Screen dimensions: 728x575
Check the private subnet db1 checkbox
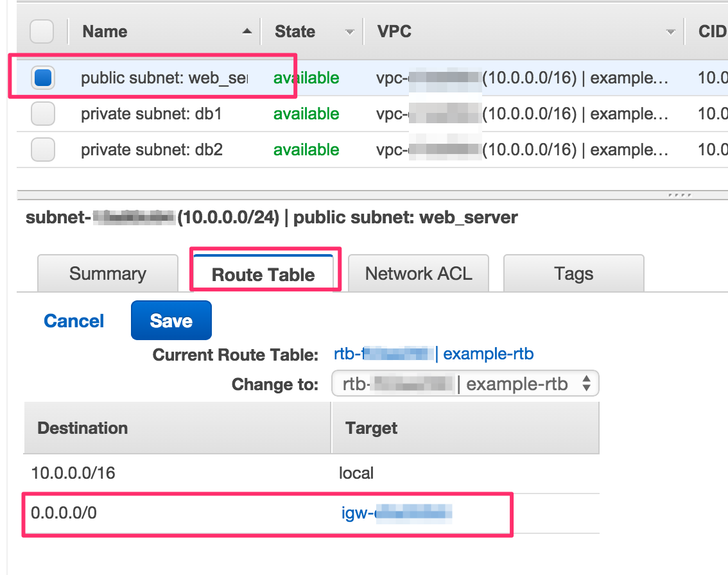click(x=43, y=114)
